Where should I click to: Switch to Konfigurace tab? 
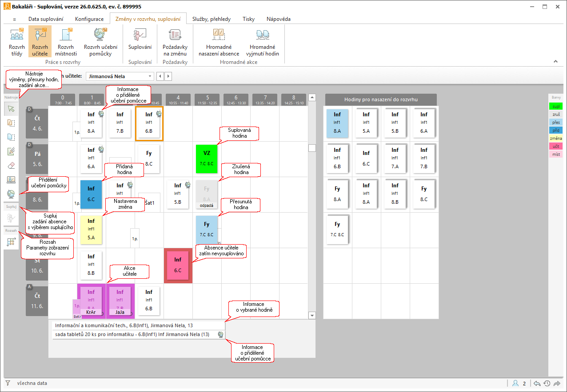click(x=89, y=19)
